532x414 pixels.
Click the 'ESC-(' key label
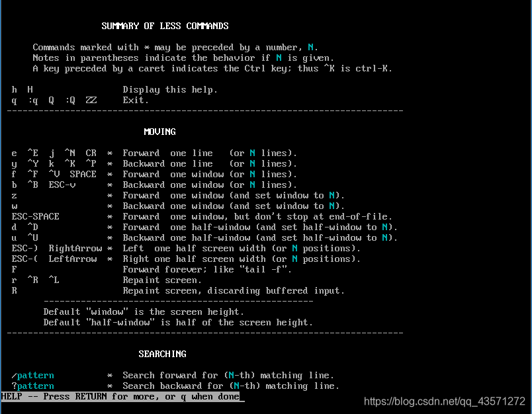[x=24, y=259]
